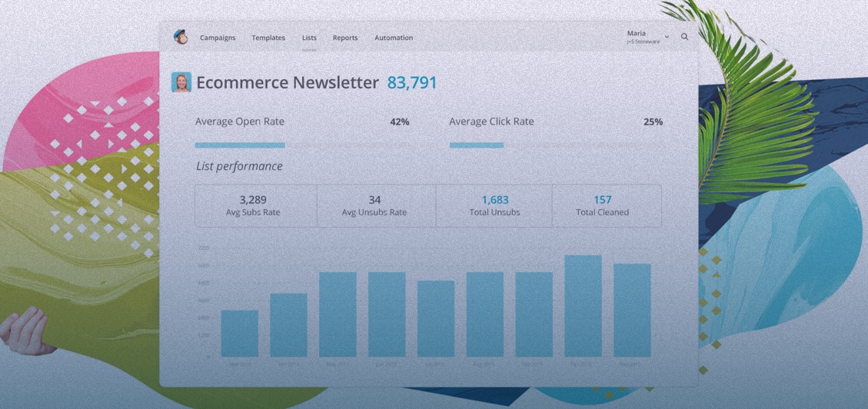Open the Total Cleaned 157 link
868x409 pixels.
click(x=602, y=201)
